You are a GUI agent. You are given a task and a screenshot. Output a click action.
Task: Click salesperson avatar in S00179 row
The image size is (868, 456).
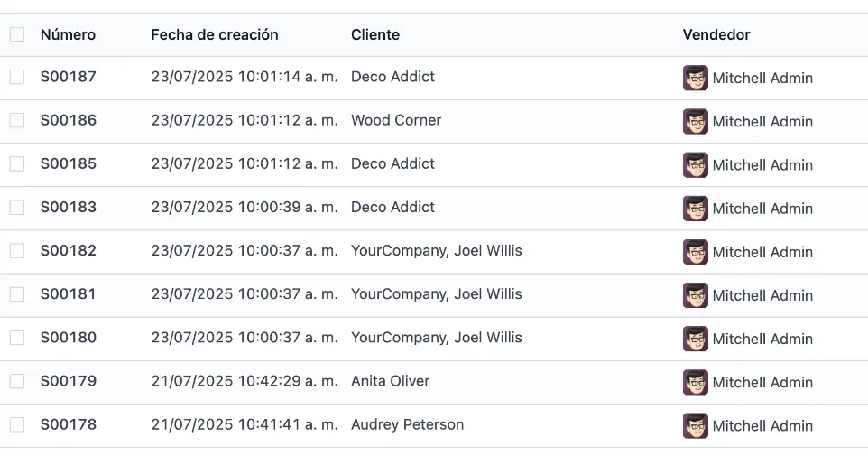point(695,381)
